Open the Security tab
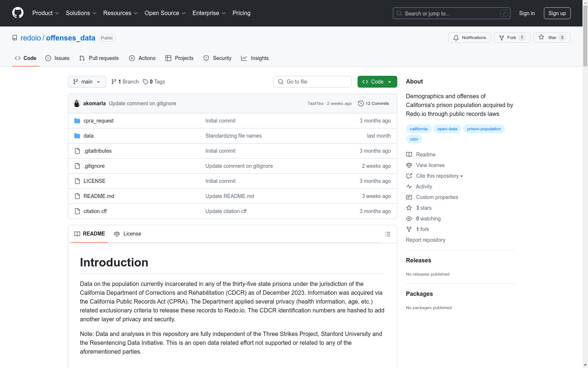 218,58
